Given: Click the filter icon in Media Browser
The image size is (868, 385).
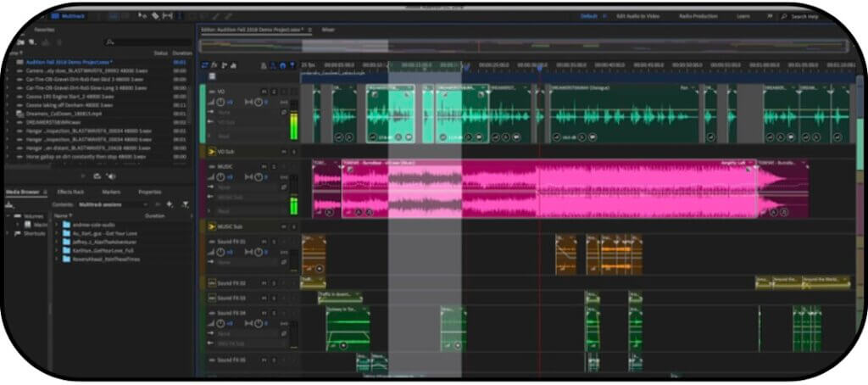Looking at the screenshot, I should pos(185,204).
